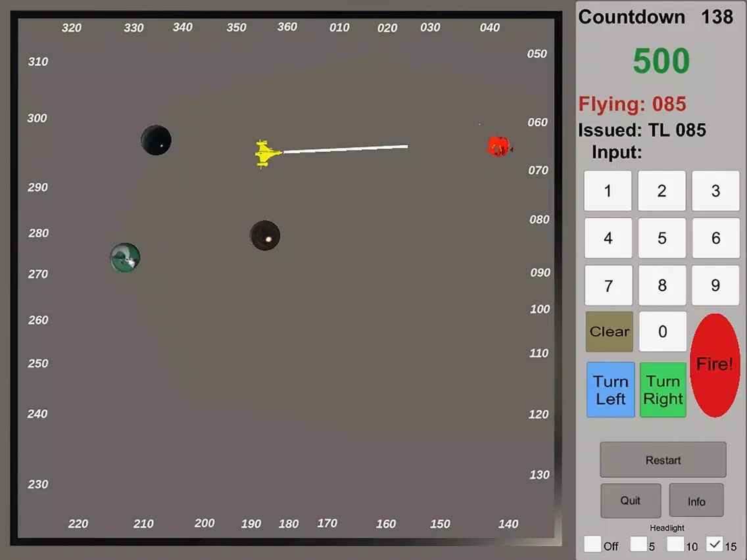Image resolution: width=747 pixels, height=560 pixels.
Task: Click the white heading line
Action: pos(345,149)
